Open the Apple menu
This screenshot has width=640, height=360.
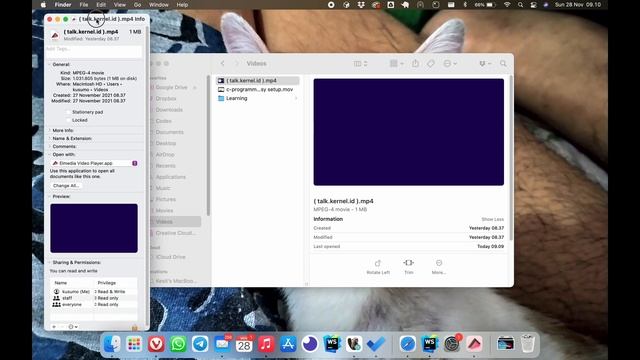coord(43,5)
